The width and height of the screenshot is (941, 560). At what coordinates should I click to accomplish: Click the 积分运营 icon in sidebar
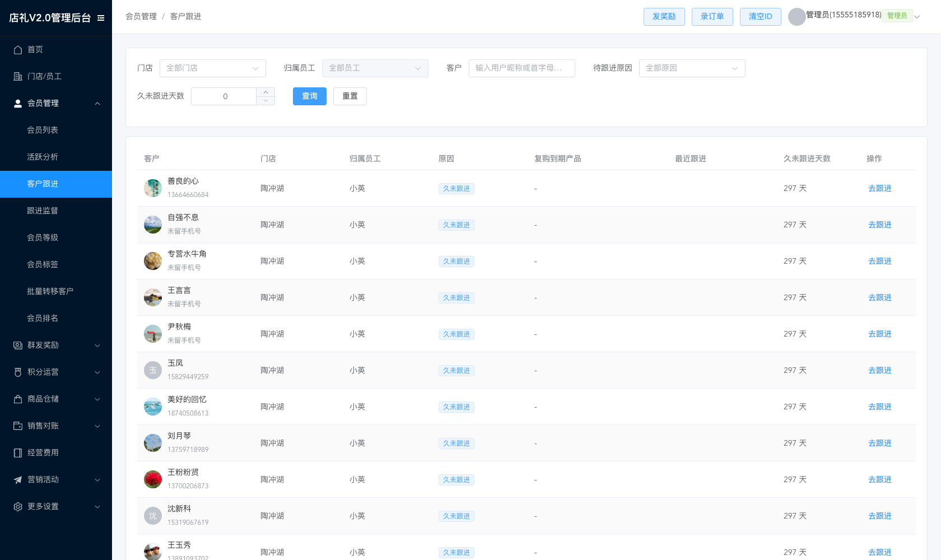[18, 372]
